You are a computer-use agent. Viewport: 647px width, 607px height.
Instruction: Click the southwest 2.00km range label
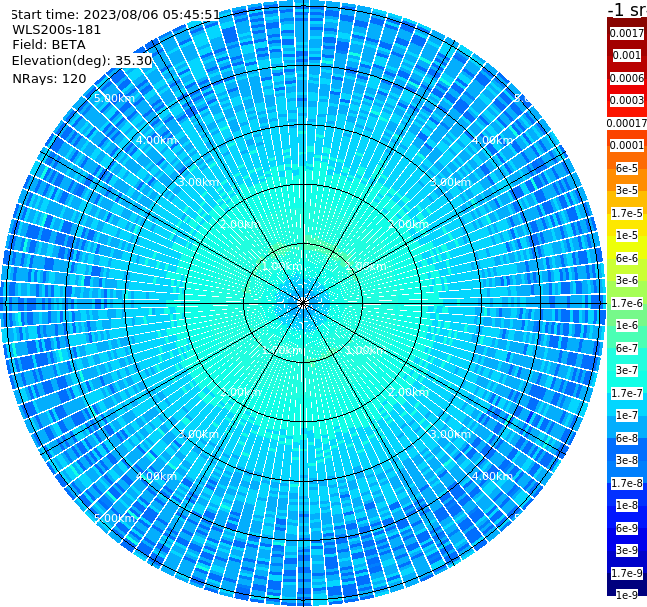pyautogui.click(x=241, y=392)
